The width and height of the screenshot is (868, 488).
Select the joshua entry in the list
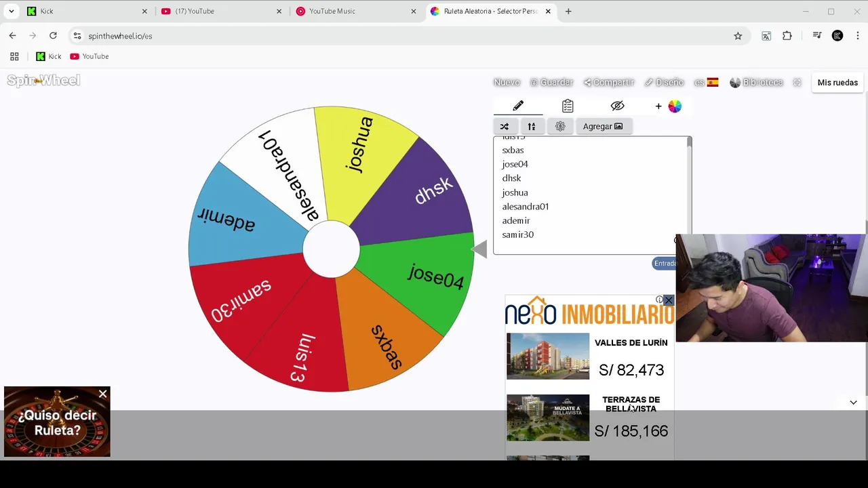[x=515, y=192]
